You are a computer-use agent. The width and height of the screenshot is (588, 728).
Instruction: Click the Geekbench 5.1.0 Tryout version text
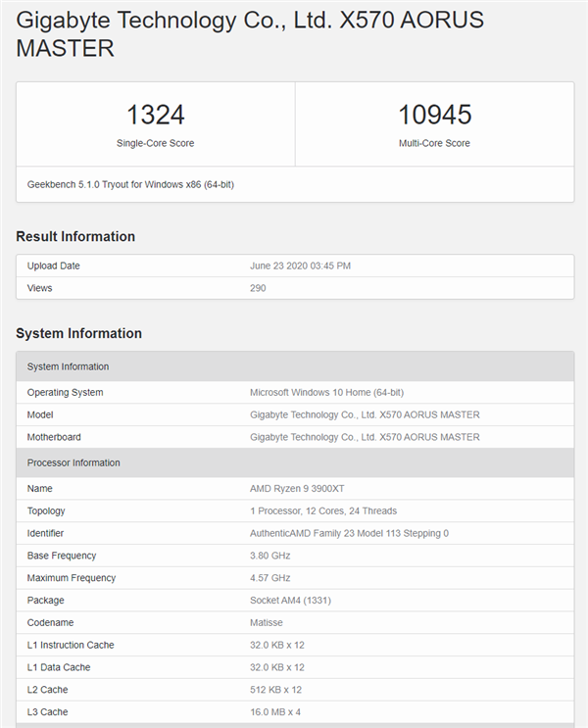coord(130,184)
